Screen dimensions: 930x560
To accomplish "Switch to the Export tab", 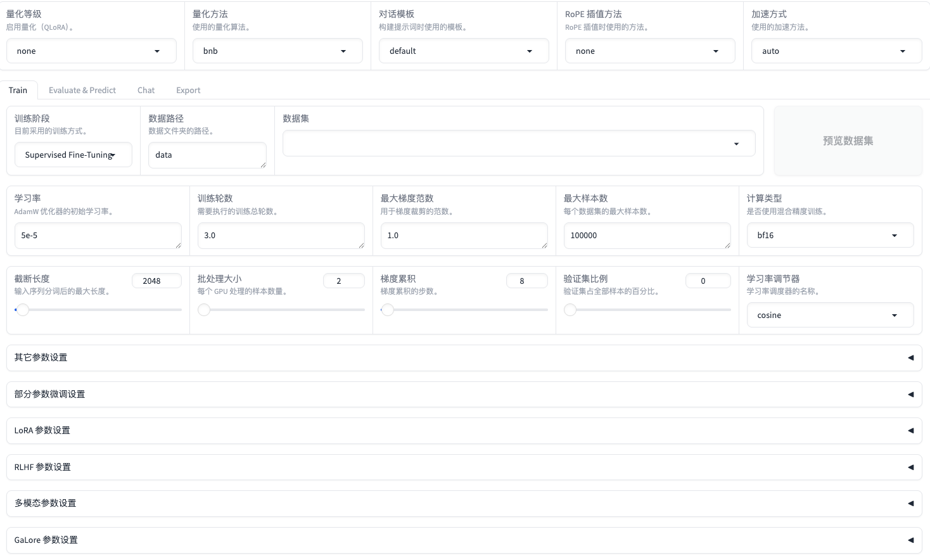I will click(188, 90).
